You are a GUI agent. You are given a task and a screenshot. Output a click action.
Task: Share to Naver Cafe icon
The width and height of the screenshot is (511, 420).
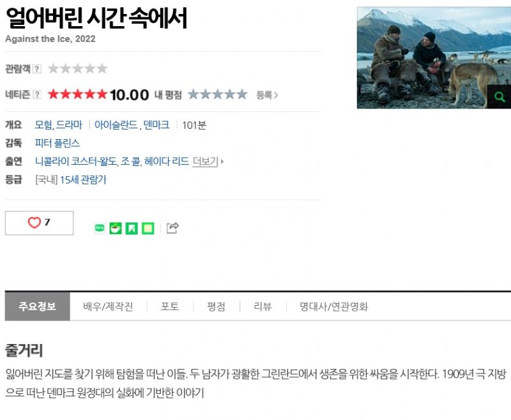[116, 229]
